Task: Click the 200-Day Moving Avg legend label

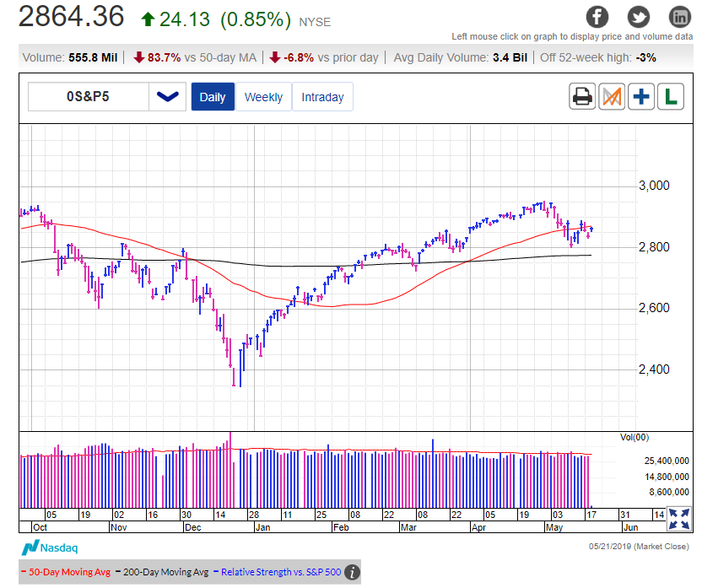Action: [x=164, y=572]
